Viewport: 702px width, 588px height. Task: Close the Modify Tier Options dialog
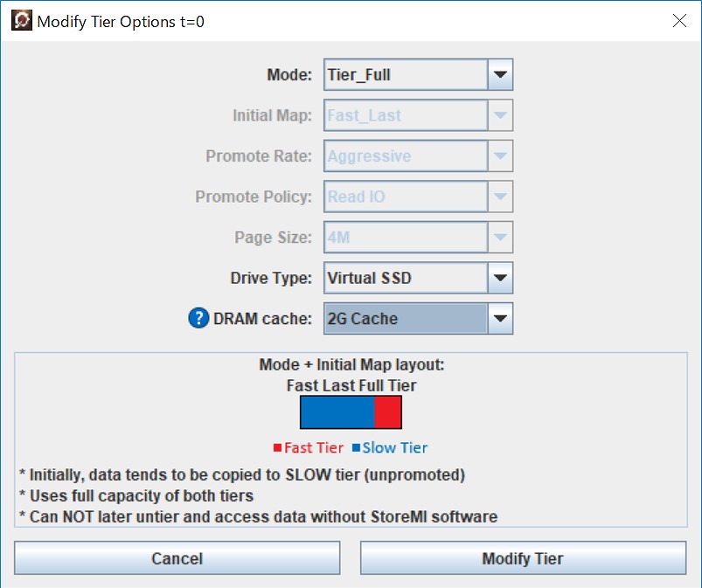point(679,21)
